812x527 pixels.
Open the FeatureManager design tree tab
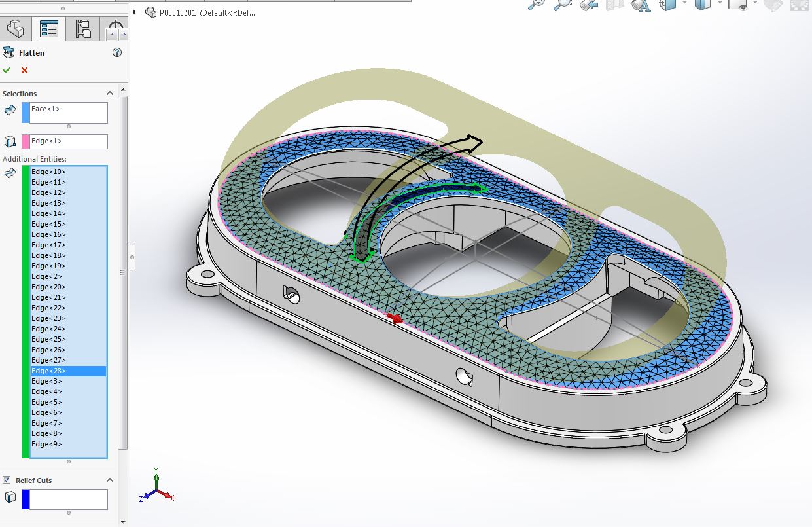15,29
